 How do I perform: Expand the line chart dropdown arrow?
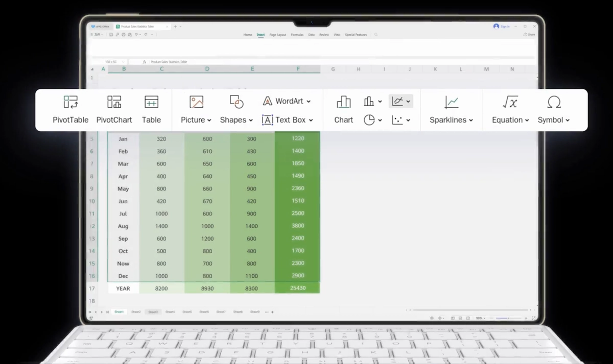point(408,102)
